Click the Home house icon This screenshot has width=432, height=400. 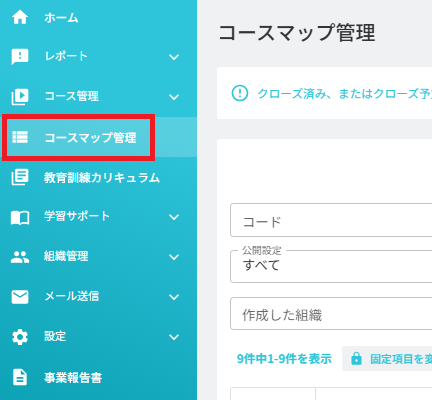[20, 17]
